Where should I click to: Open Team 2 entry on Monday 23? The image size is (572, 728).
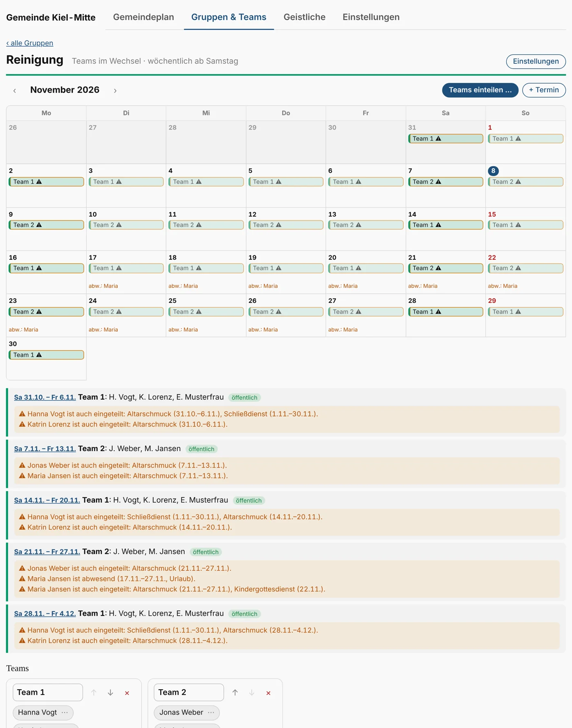(x=46, y=312)
